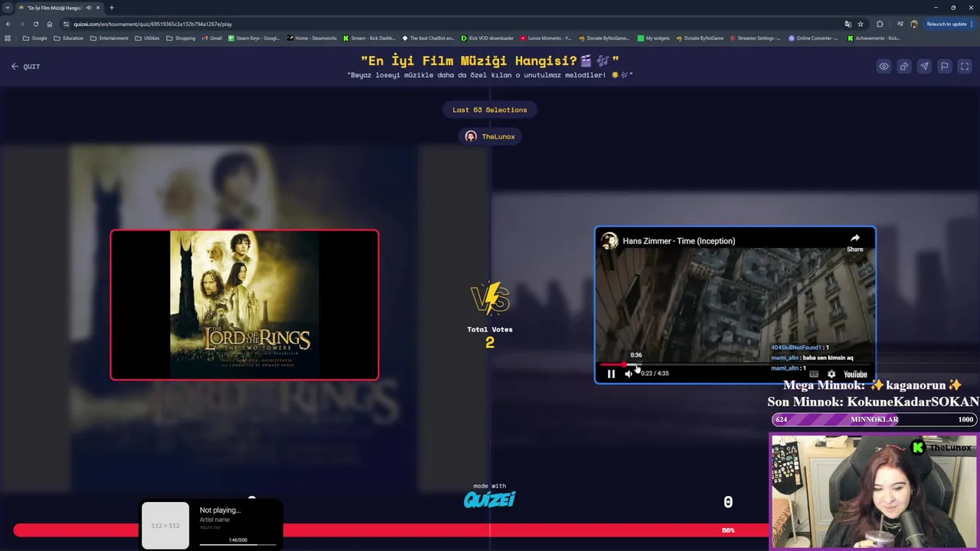
Task: Close the En İyi Film Müziği tab
Action: point(98,8)
